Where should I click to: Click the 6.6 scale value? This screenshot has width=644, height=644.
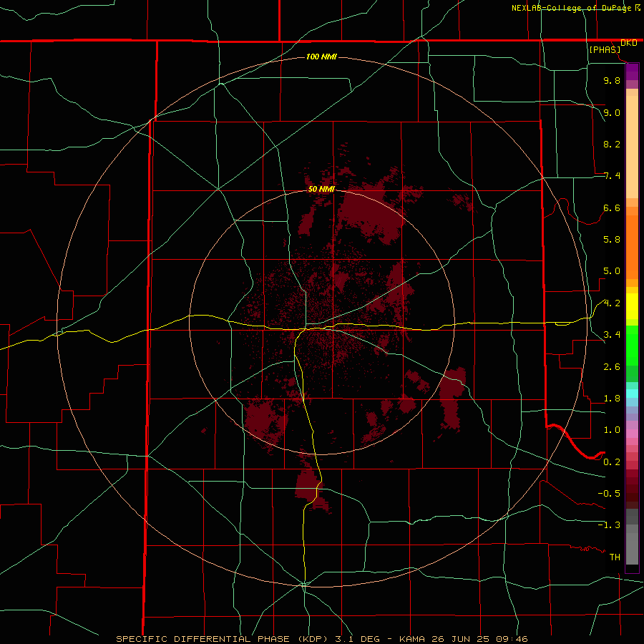[612, 208]
